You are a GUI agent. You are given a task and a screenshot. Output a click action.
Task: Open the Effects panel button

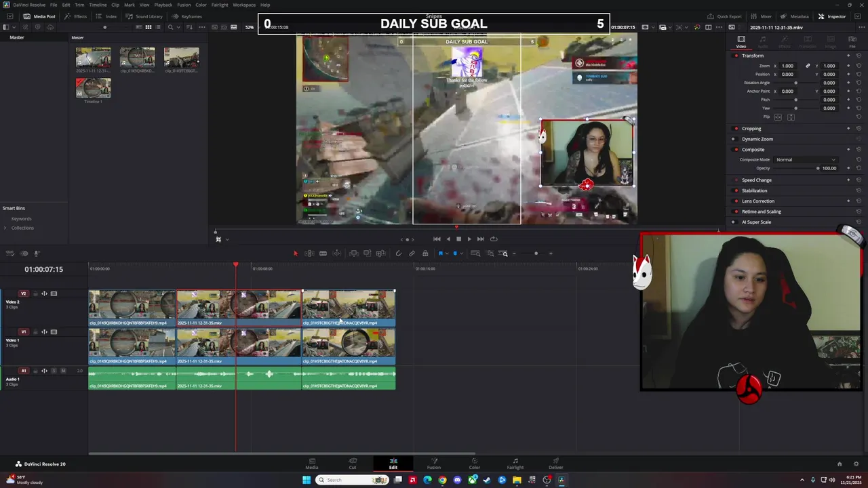point(75,16)
